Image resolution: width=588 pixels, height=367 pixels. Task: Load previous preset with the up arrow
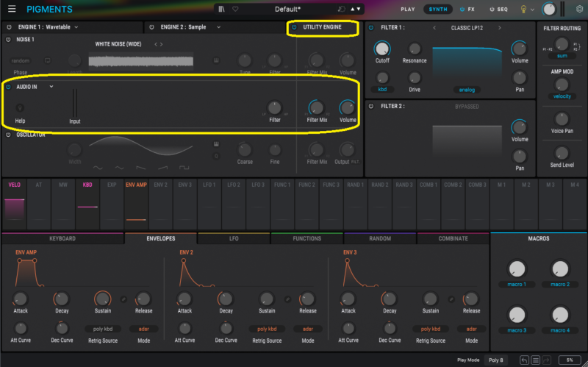[x=352, y=9]
